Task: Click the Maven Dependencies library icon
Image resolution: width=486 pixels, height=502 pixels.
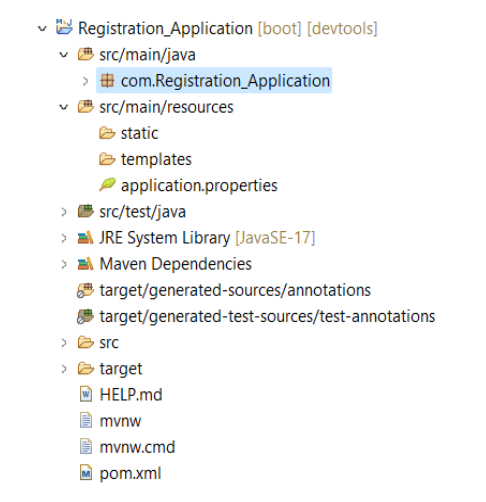Action: [x=86, y=264]
